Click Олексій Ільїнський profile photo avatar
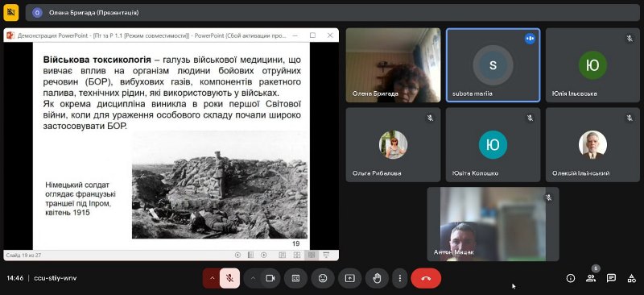The height and width of the screenshot is (295, 644). 592,145
